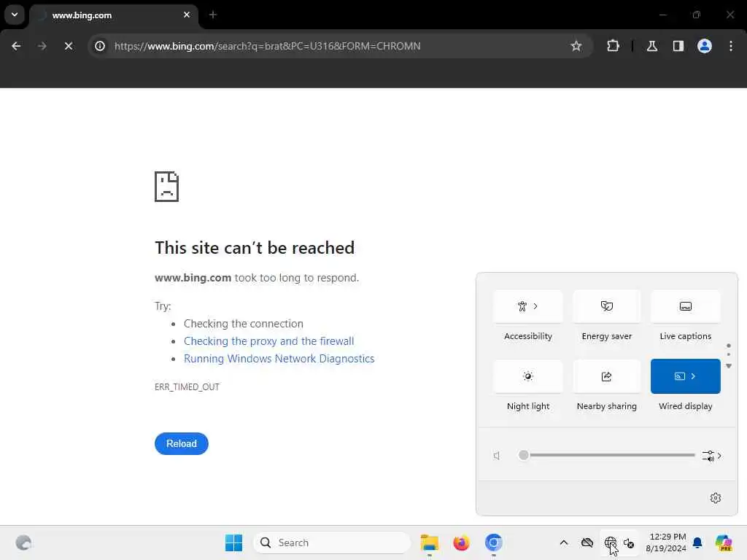Go back to the previous page
Viewport: 747px width, 560px height.
coord(16,46)
